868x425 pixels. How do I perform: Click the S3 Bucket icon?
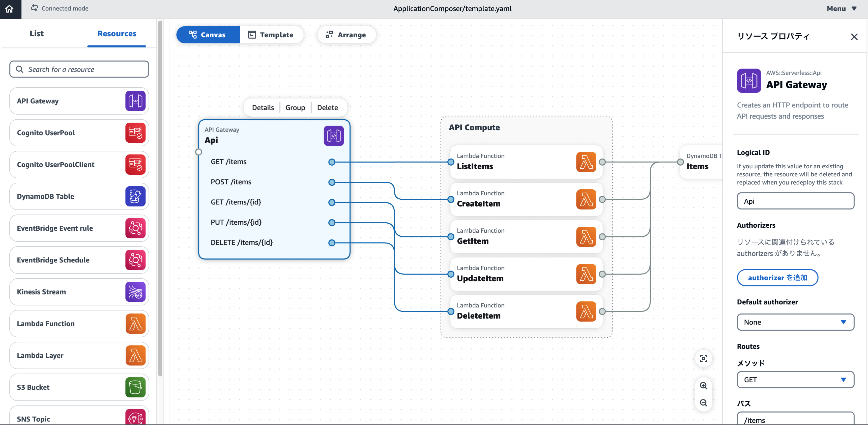[x=135, y=387]
